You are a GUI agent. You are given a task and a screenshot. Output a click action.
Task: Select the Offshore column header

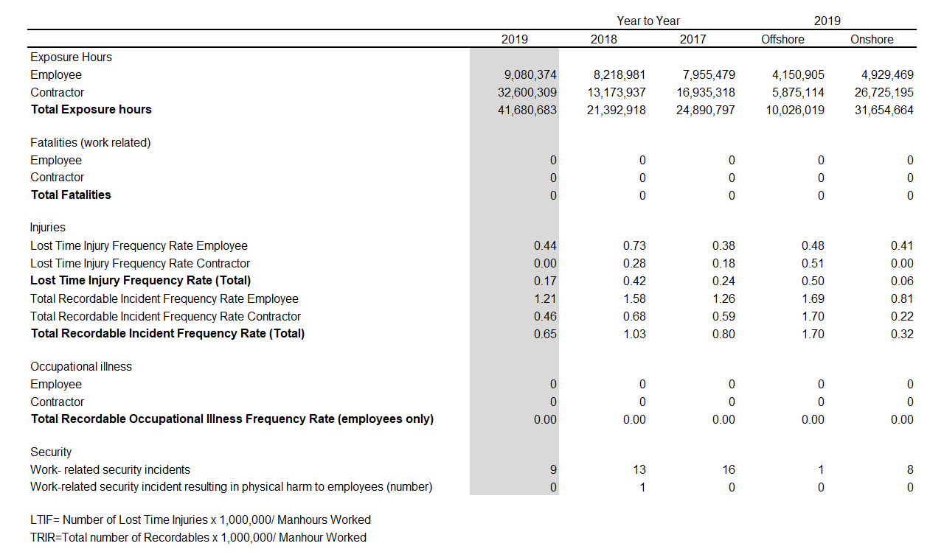pos(782,40)
